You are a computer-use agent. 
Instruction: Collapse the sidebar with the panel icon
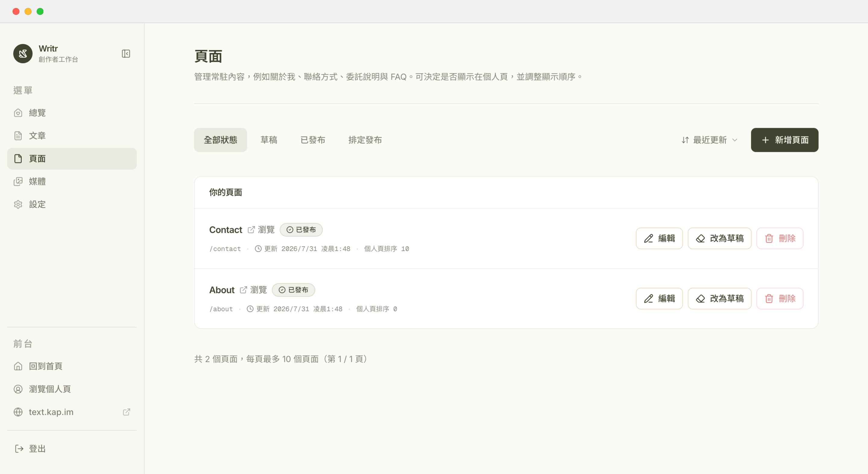126,54
